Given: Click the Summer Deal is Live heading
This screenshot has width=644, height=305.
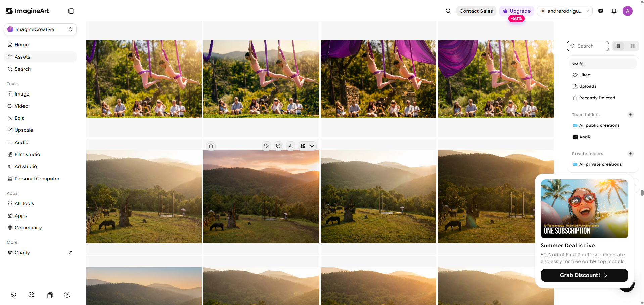Looking at the screenshot, I should (x=567, y=246).
